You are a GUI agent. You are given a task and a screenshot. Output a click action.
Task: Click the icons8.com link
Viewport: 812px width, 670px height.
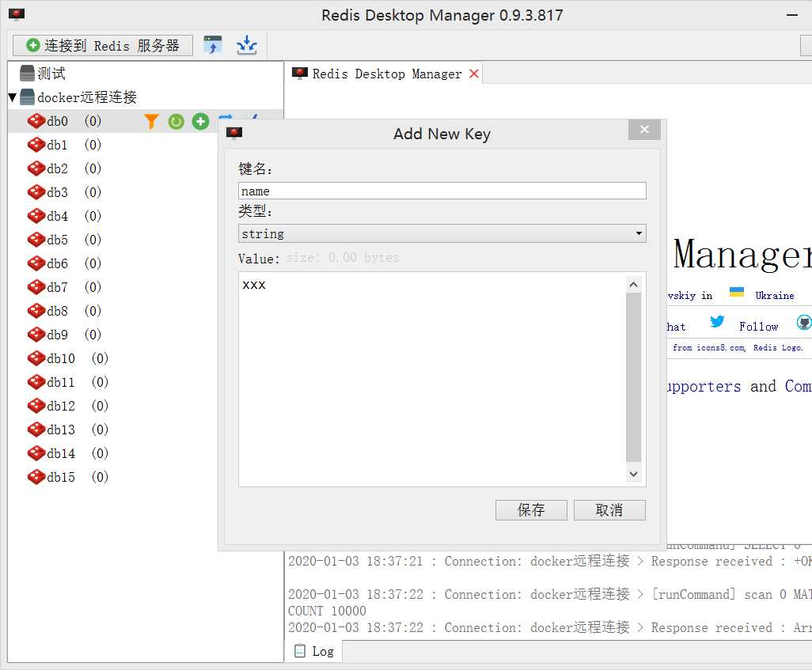click(x=720, y=348)
